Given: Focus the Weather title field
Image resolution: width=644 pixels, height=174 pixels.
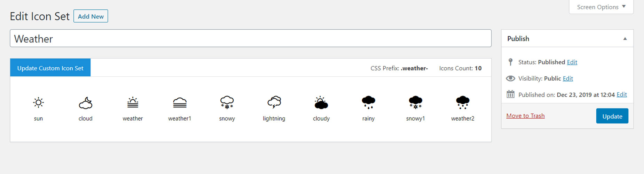Looking at the screenshot, I should pyautogui.click(x=251, y=38).
